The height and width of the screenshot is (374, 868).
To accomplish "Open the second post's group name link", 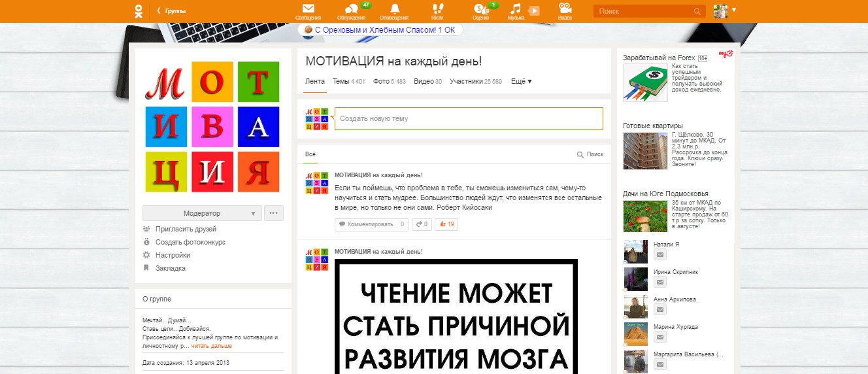I will click(x=378, y=252).
